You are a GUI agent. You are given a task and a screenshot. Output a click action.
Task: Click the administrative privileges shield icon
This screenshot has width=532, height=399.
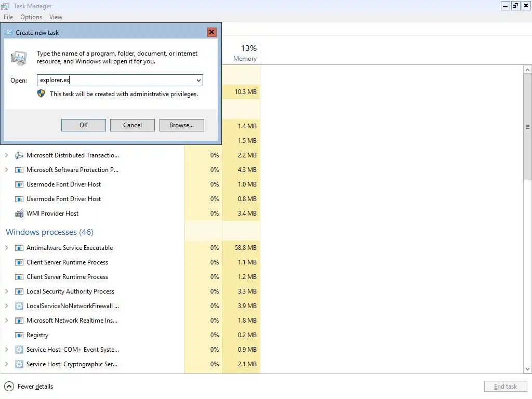(x=41, y=94)
